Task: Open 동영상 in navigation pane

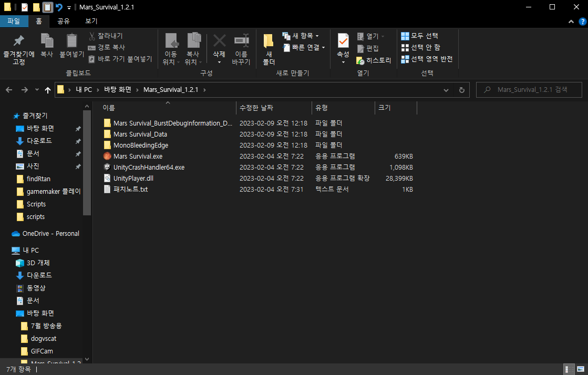Action: point(36,288)
